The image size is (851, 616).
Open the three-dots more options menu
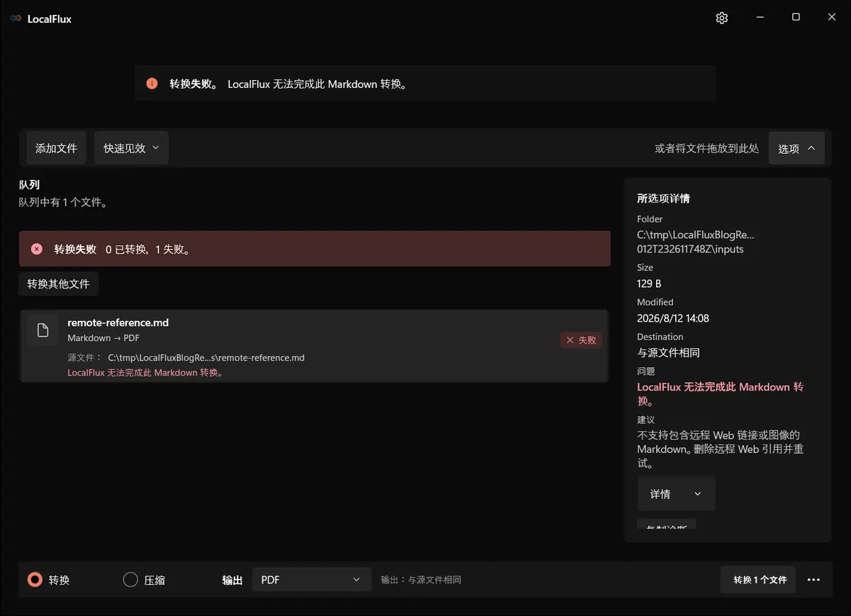[x=813, y=580]
